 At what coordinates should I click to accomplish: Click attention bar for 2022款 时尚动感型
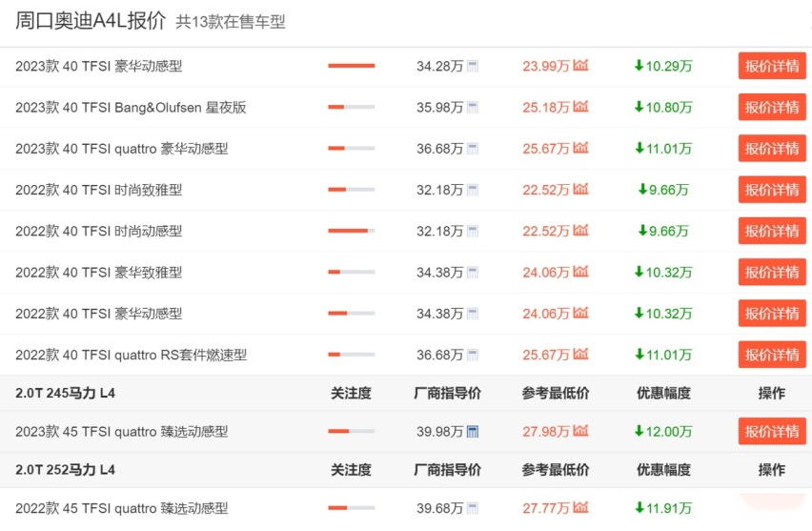(351, 231)
